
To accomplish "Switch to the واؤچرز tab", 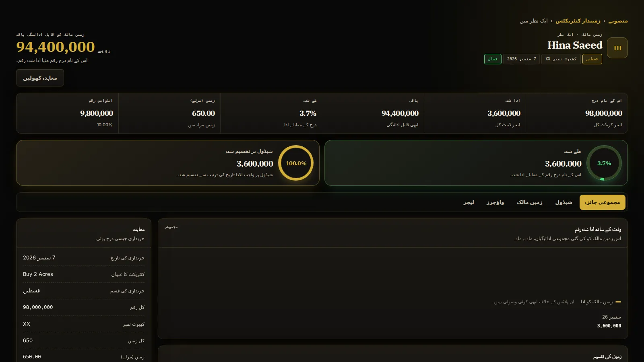I will point(495,202).
